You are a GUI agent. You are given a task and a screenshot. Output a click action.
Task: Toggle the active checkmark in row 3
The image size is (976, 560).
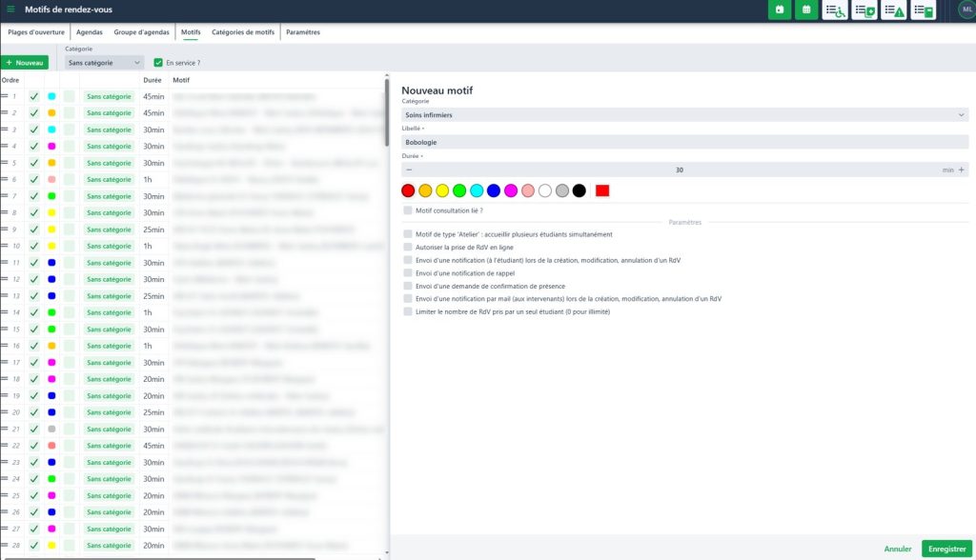(x=34, y=130)
